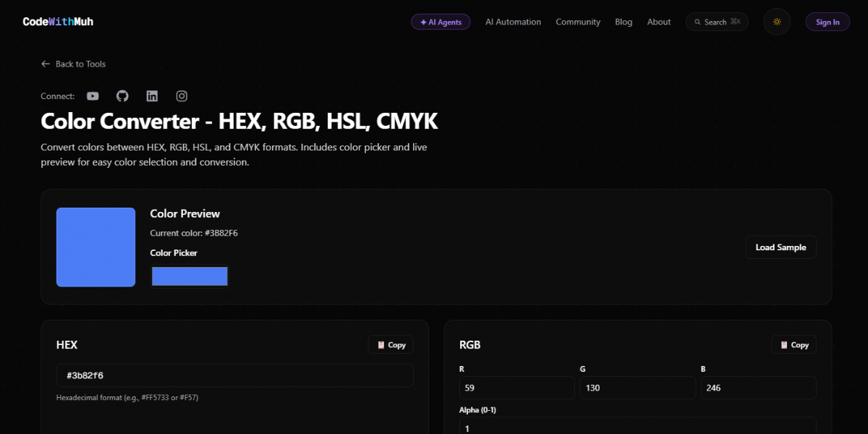The image size is (868, 434).
Task: Navigate to the Blog page
Action: point(624,22)
